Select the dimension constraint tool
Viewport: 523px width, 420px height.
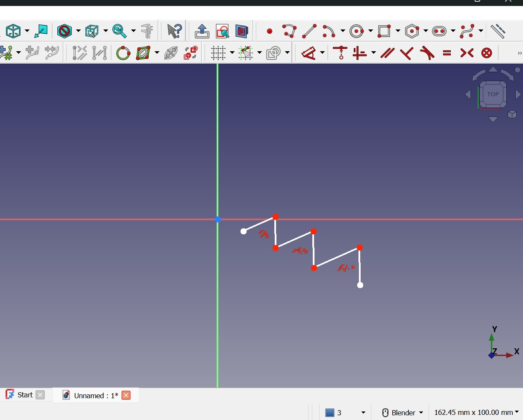(309, 53)
